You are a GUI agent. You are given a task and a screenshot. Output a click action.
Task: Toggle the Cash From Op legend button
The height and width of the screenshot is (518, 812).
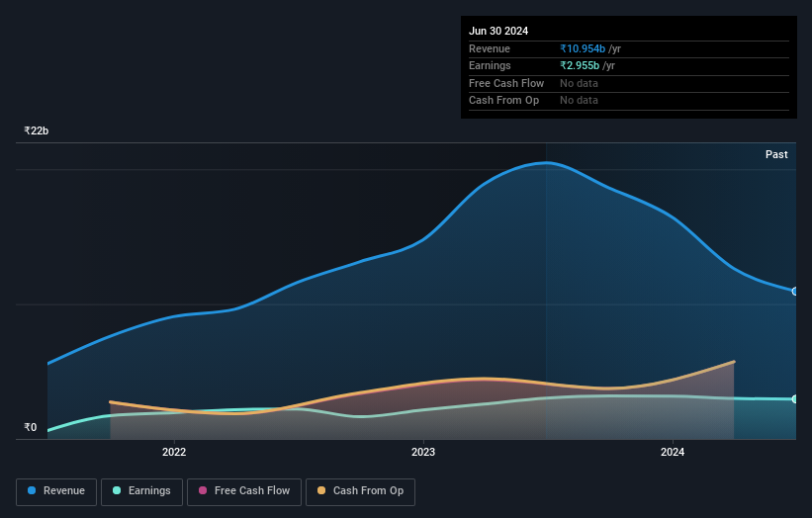tap(360, 491)
